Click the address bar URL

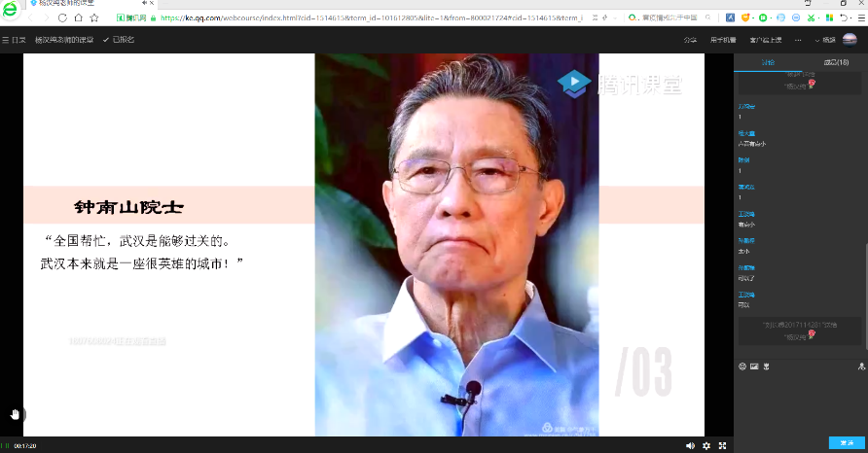371,17
